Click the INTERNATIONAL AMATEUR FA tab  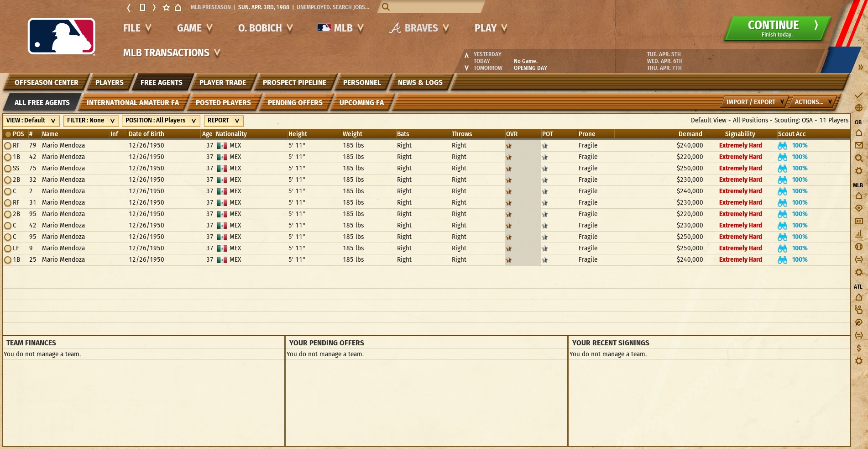click(x=133, y=103)
